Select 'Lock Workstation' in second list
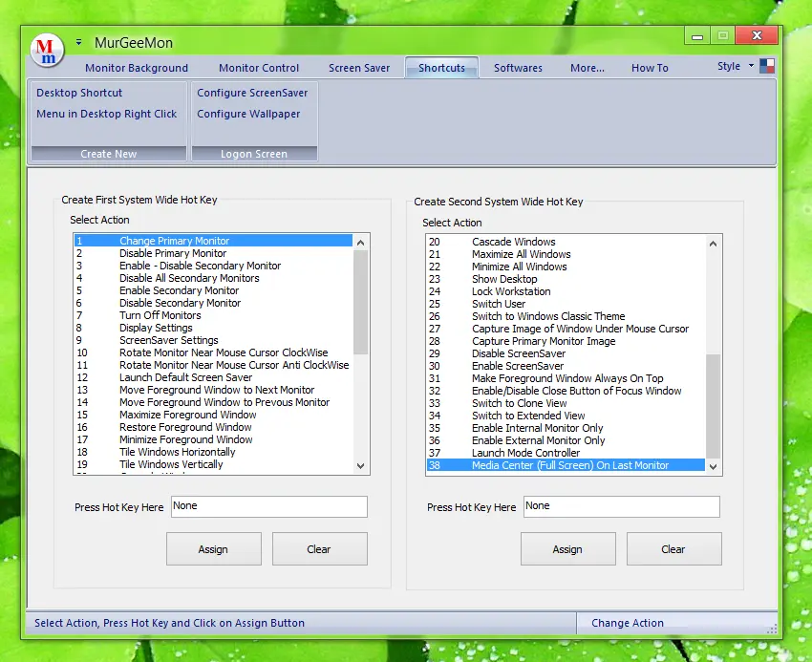812x662 pixels. pyautogui.click(x=566, y=291)
